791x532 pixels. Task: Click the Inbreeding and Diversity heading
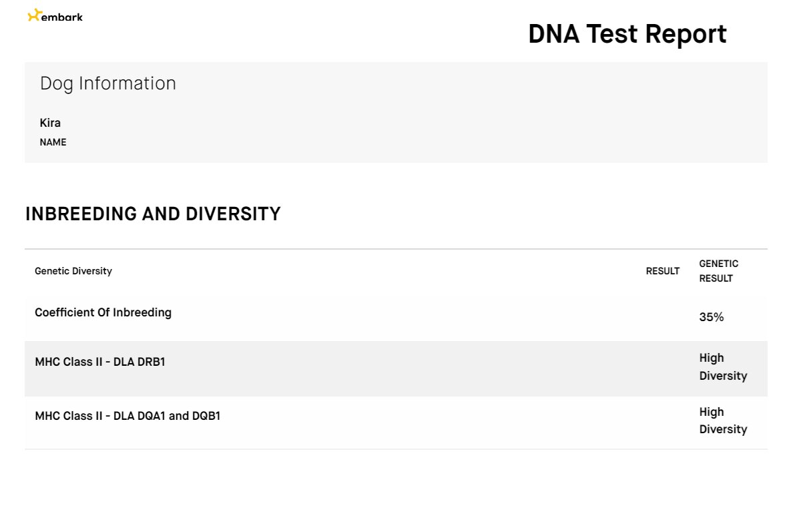153,214
